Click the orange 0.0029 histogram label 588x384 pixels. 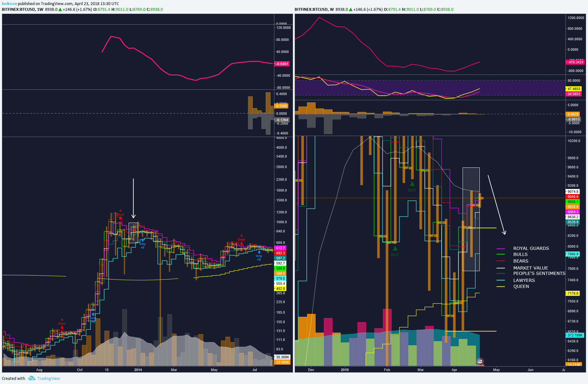point(573,114)
